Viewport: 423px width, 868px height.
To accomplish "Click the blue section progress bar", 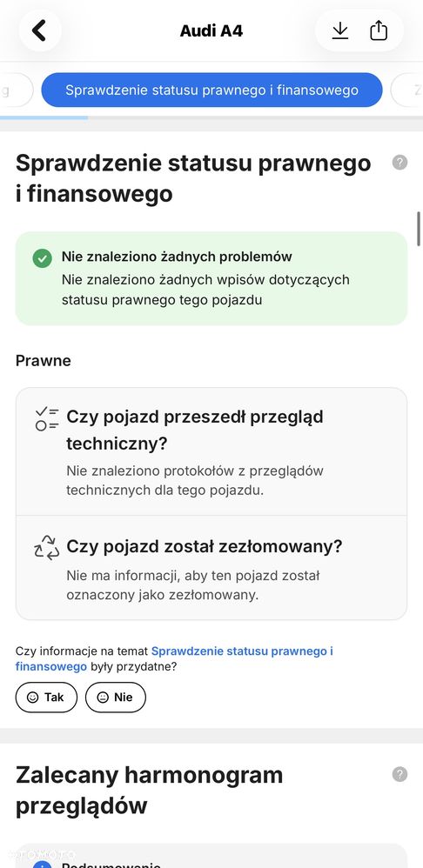I will coord(44,117).
